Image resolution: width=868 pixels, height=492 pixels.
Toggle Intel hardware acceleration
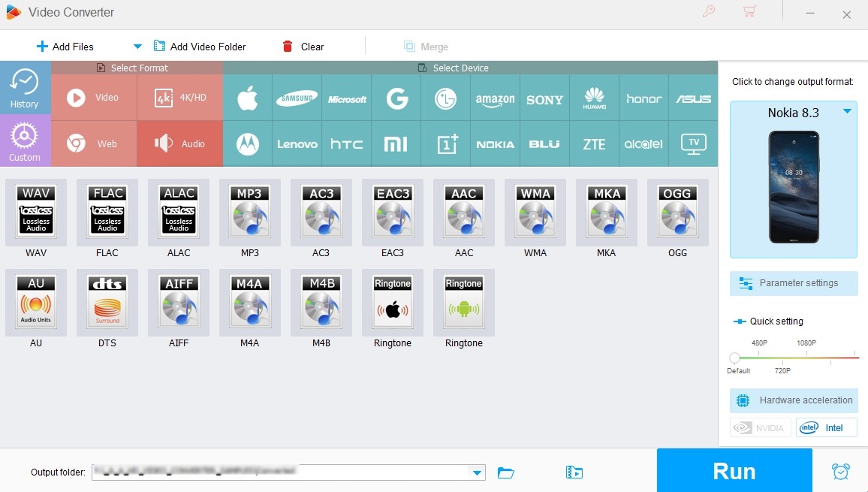826,428
